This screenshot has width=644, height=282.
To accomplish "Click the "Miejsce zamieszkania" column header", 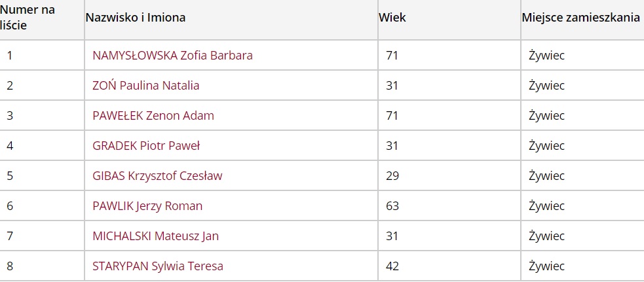I will 580,18.
